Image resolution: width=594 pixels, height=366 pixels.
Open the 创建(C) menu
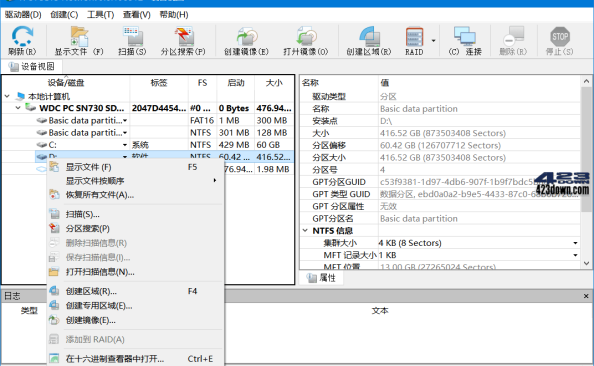[x=64, y=15]
